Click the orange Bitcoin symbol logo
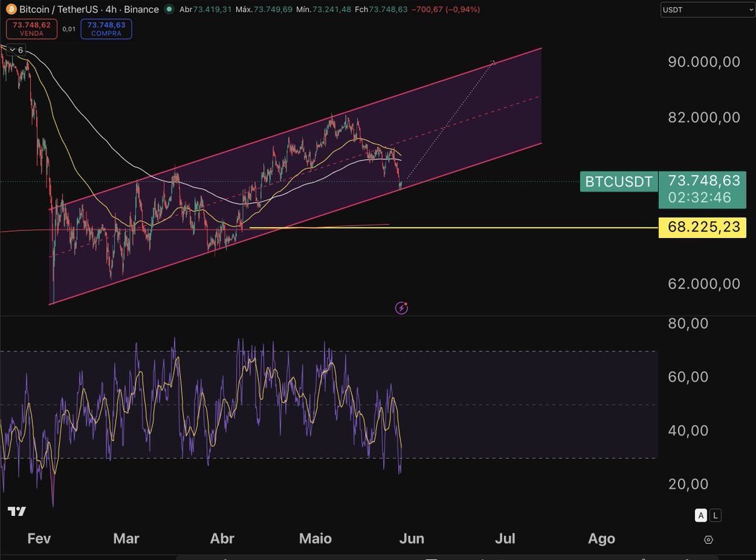This screenshot has width=756, height=560. [11, 9]
